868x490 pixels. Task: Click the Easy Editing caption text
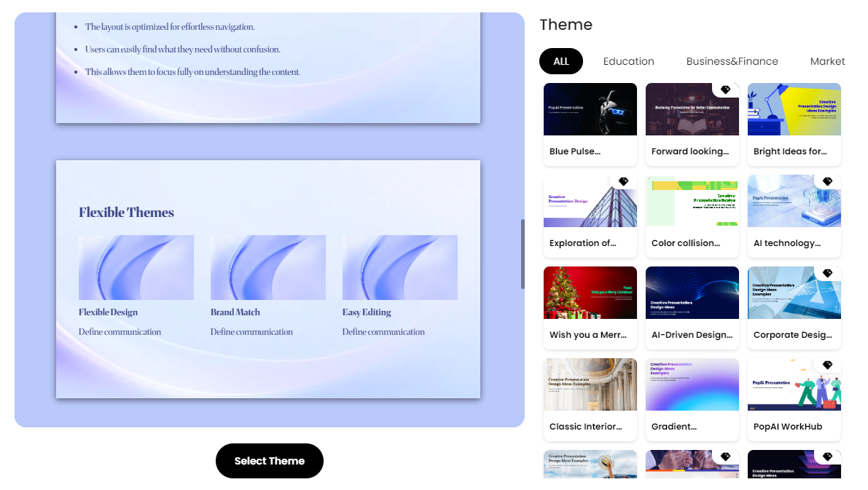click(367, 312)
